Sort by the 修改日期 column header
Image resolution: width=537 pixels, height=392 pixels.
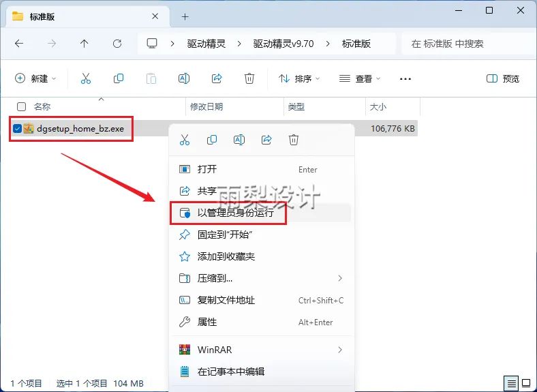tap(206, 106)
